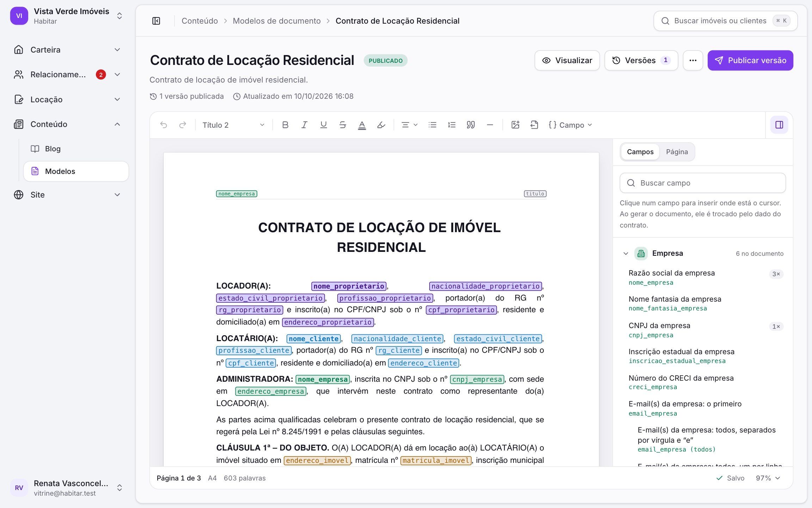
Task: Expand the Locação sidebar section
Action: pos(68,99)
